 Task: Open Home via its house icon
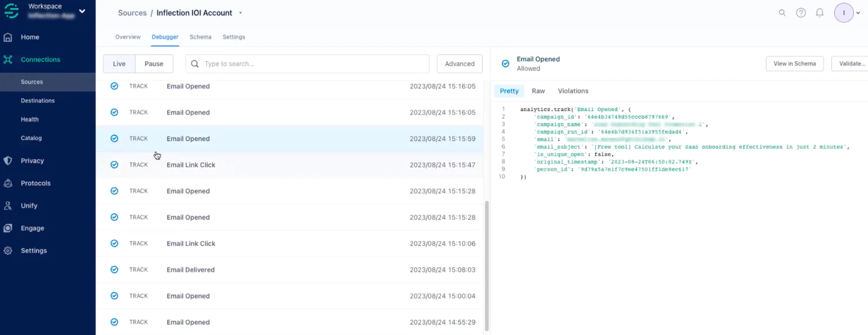[x=8, y=37]
